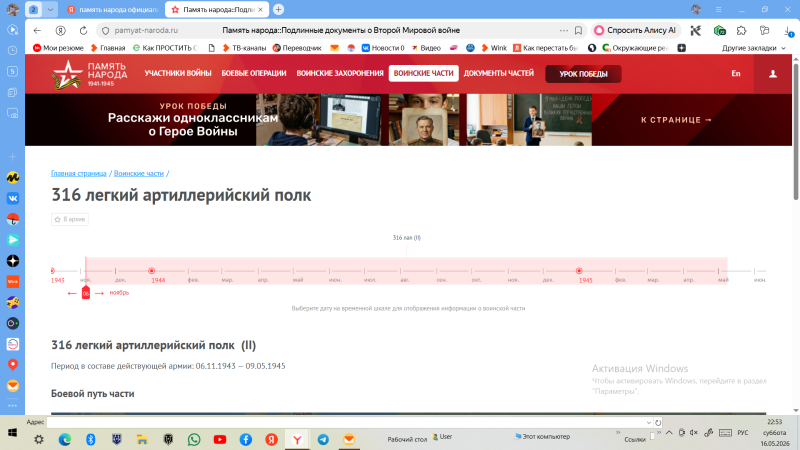Viewport: 800px width, 450px height.
Task: Open Воинские захоронения menu section
Action: tap(340, 73)
